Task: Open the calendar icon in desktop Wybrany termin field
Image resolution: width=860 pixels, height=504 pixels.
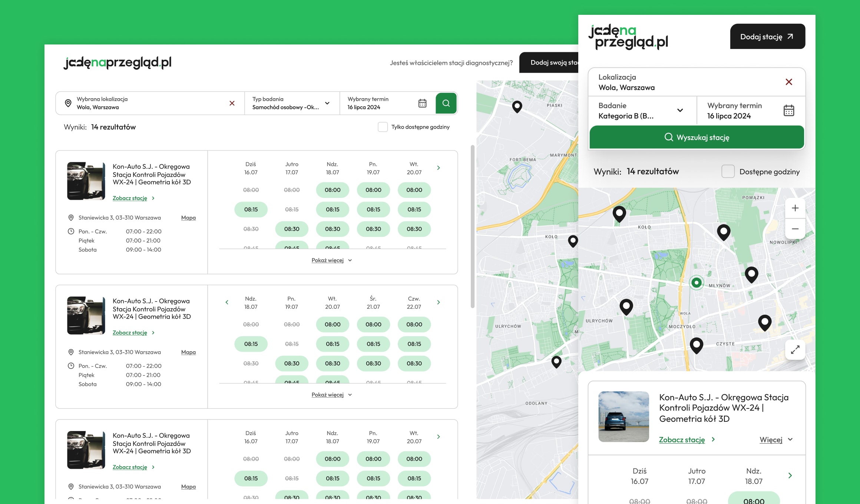Action: [422, 103]
